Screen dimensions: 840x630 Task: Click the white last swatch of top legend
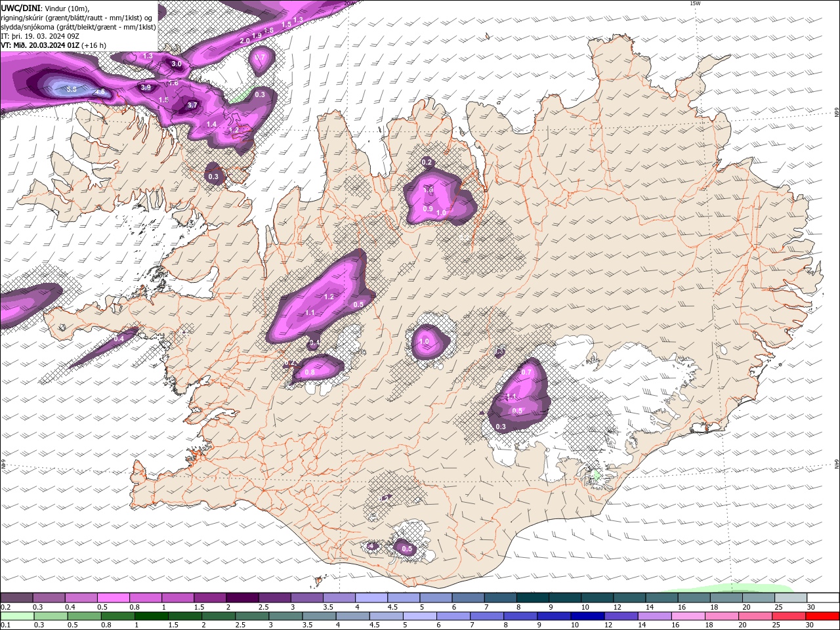pos(822,598)
